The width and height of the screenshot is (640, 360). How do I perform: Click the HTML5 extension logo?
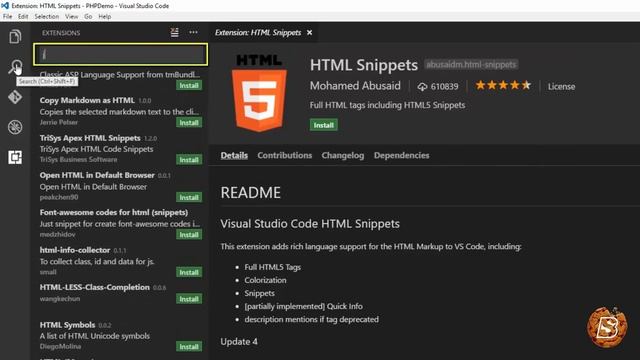[259, 93]
